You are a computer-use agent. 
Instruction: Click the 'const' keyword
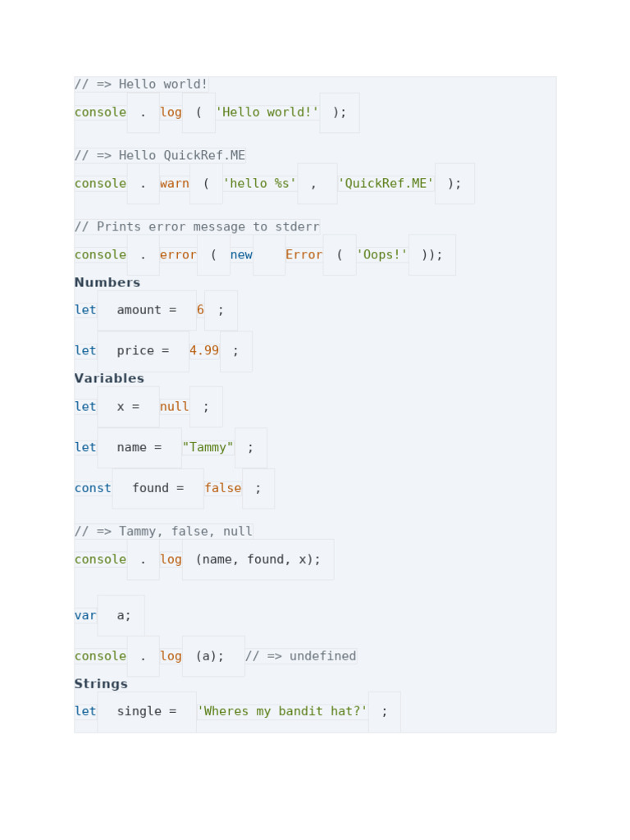[93, 489]
